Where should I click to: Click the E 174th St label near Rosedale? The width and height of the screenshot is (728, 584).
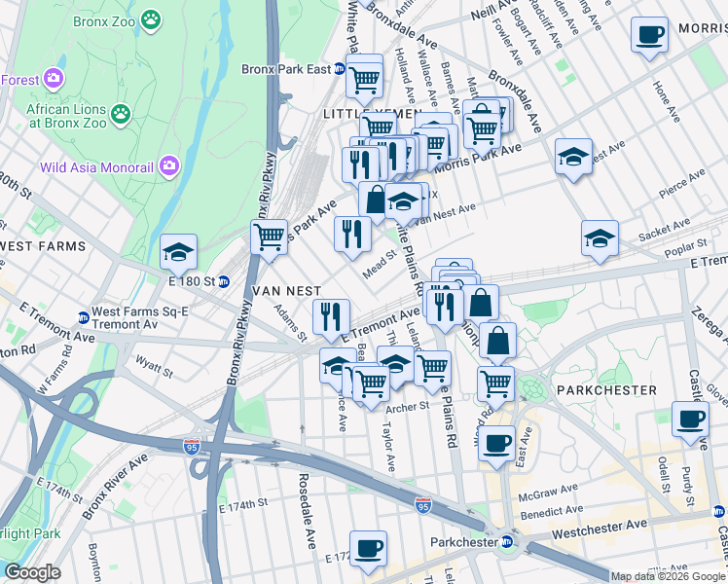click(x=242, y=505)
